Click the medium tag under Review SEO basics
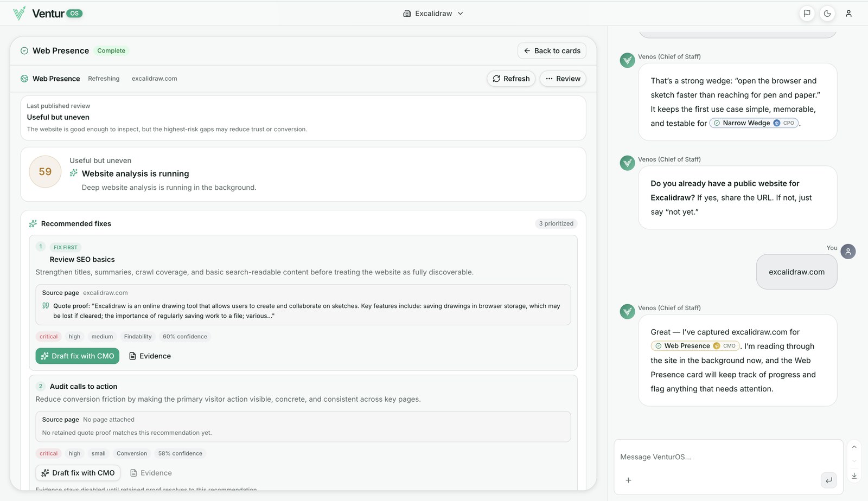 (102, 337)
